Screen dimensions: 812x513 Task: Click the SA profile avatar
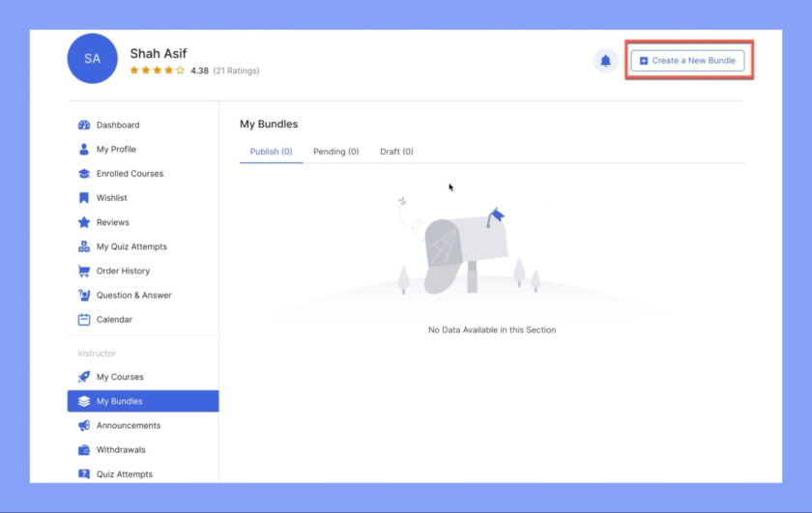point(92,59)
